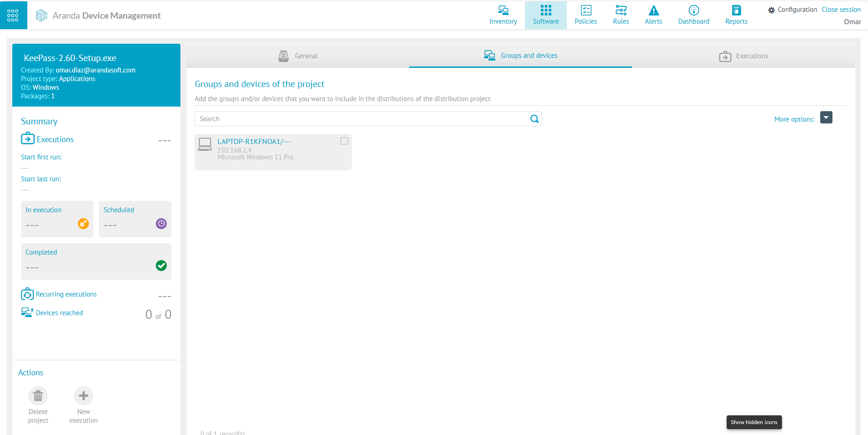Open the Rules module
This screenshot has width=868, height=435.
click(621, 15)
